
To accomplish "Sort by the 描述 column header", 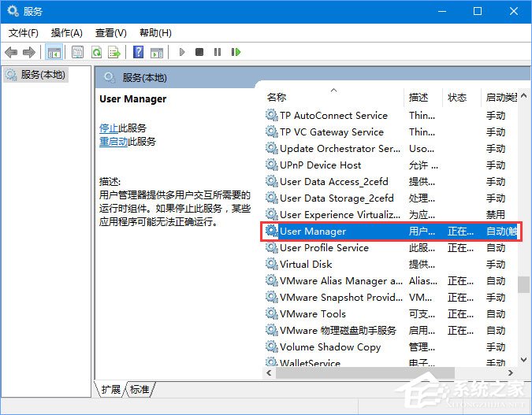I will (418, 98).
